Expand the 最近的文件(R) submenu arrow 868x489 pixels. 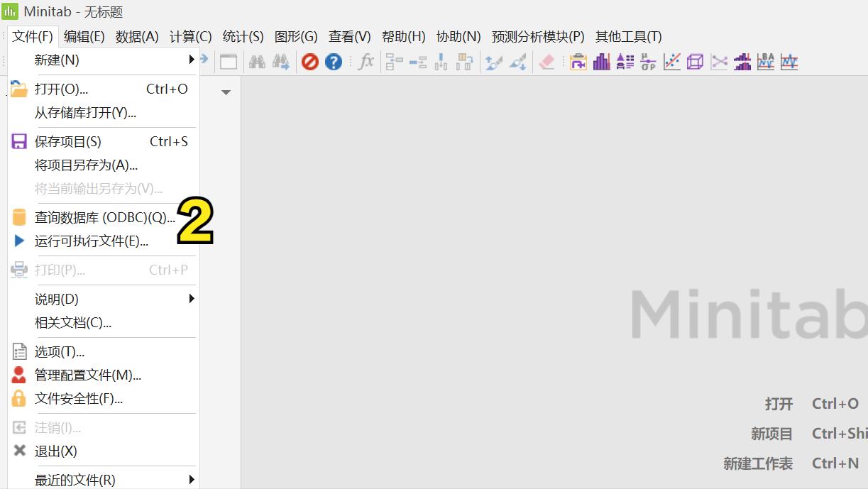click(x=190, y=480)
